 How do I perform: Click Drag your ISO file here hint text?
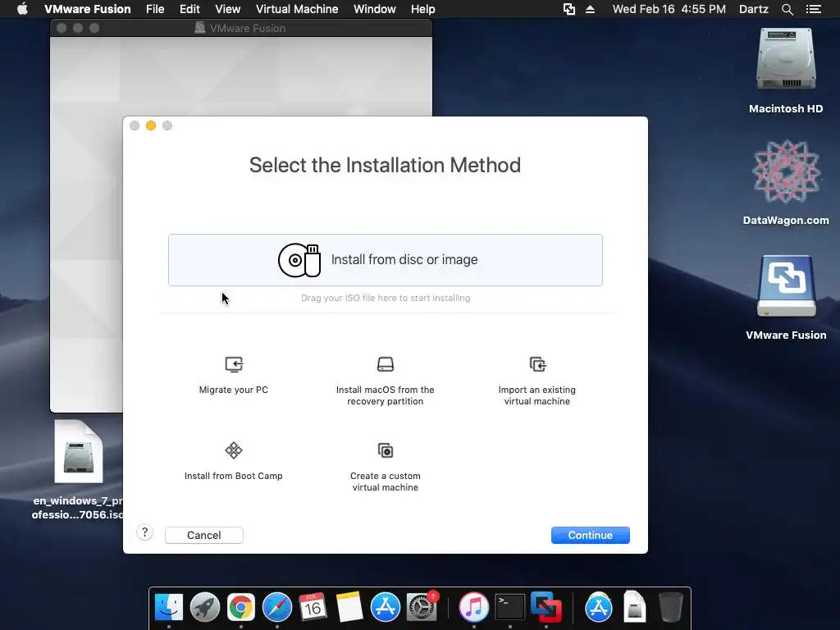(x=386, y=298)
